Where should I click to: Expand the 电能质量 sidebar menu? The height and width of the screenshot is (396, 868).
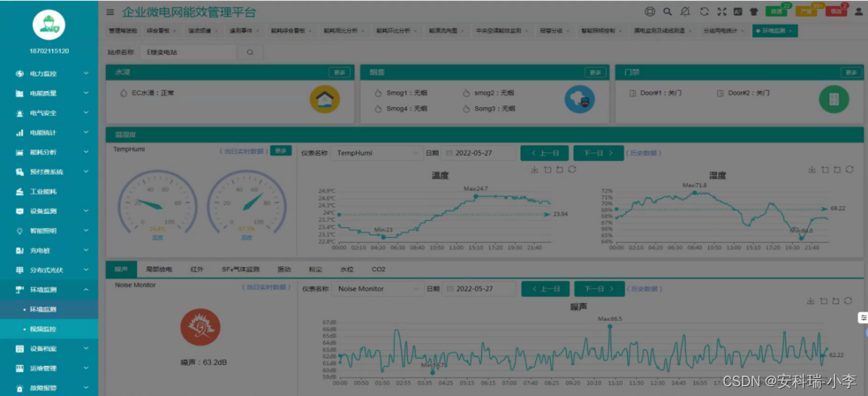pyautogui.click(x=49, y=93)
